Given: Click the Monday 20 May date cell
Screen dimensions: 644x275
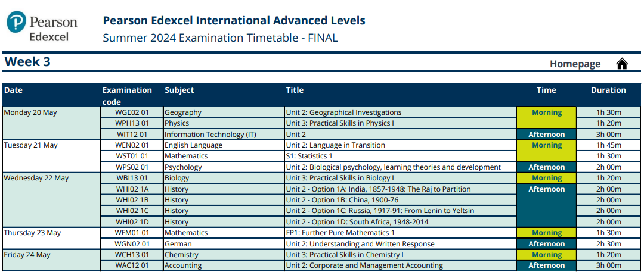Looking at the screenshot, I should pyautogui.click(x=30, y=112).
